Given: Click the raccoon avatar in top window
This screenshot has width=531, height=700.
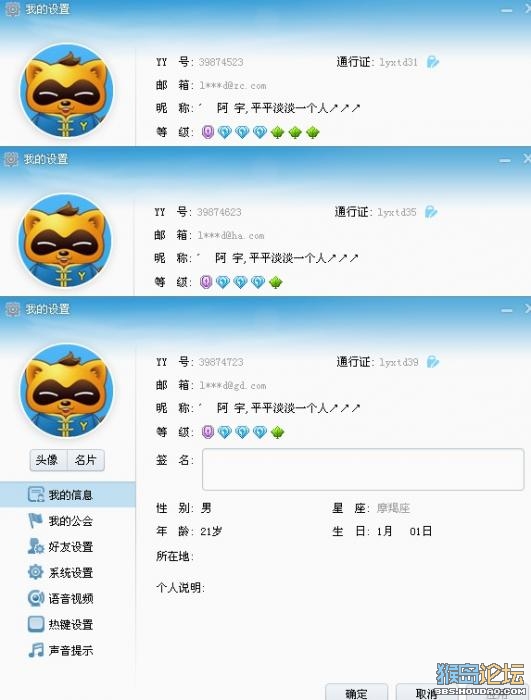Looking at the screenshot, I should (x=67, y=90).
